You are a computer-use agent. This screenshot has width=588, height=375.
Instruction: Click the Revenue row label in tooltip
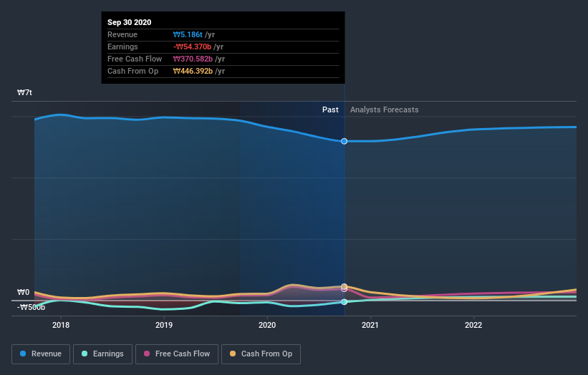click(x=122, y=34)
